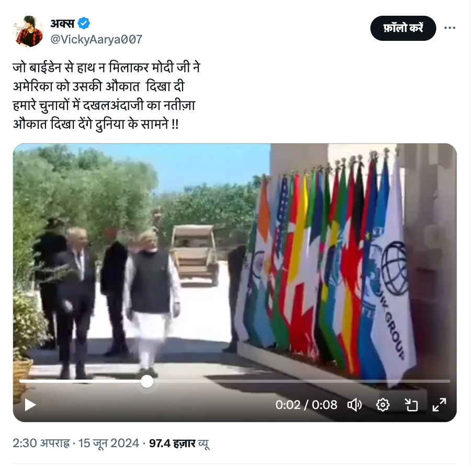Play the video with the play button
The width and height of the screenshot is (476, 466).
tap(30, 405)
